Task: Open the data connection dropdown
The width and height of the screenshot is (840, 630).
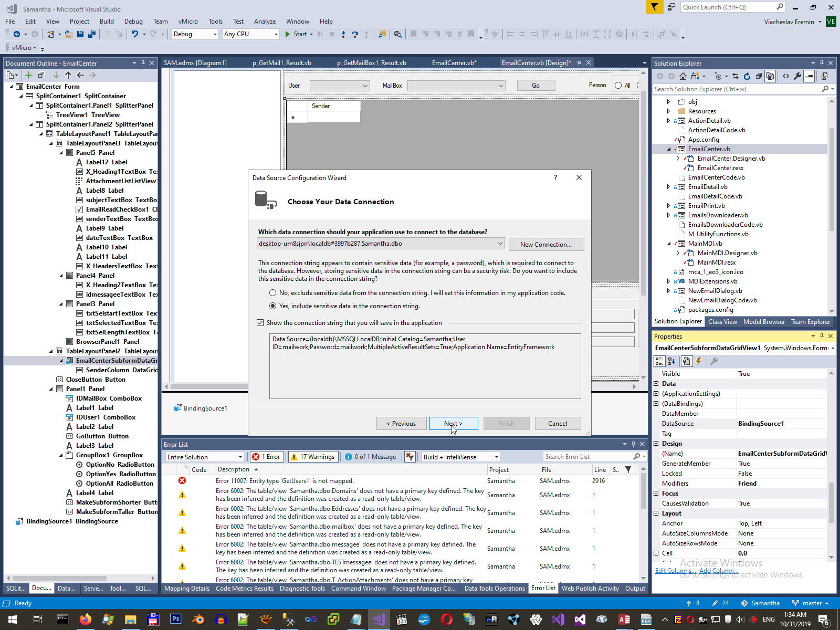Action: 500,244
